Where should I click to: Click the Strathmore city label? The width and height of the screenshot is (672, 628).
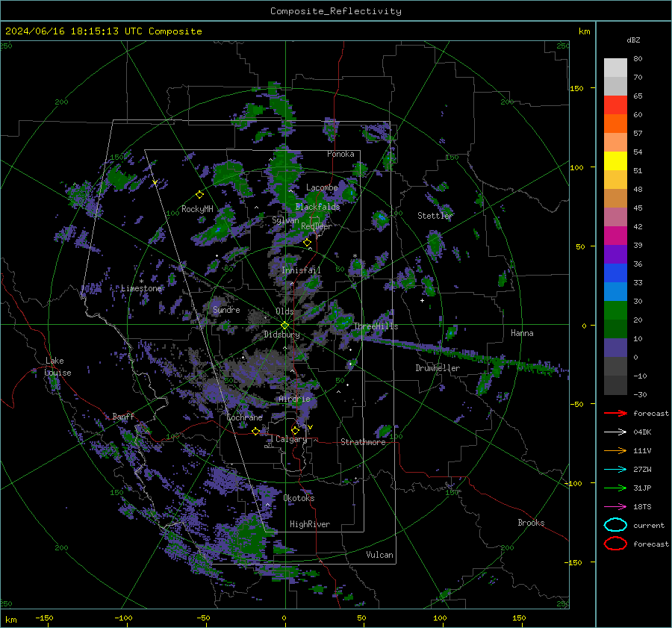(363, 442)
